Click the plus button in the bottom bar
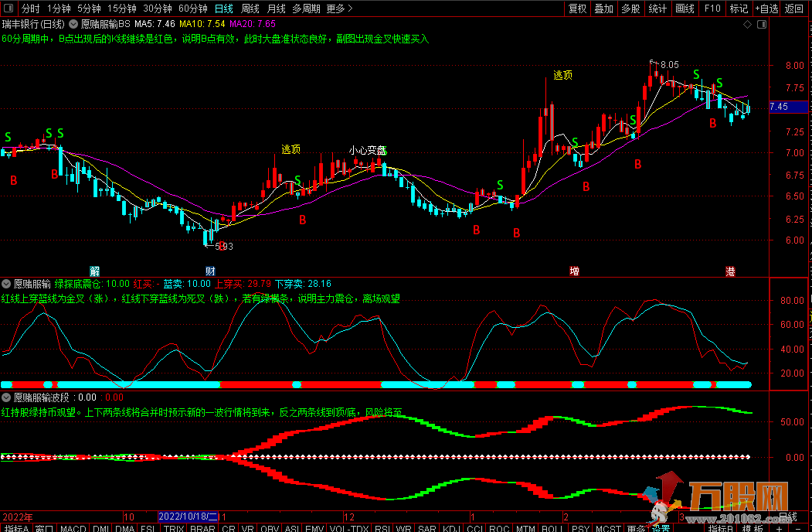The height and width of the screenshot is (532, 812). coord(779,528)
